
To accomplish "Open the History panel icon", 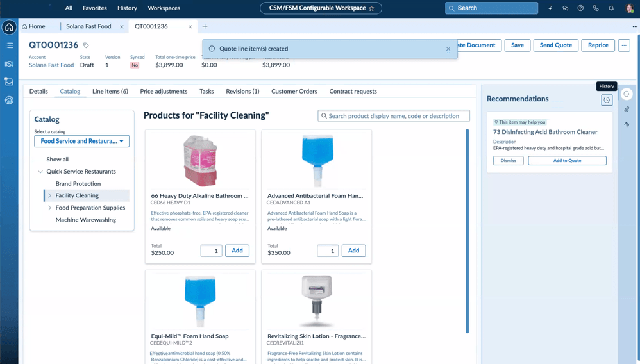I will (607, 100).
